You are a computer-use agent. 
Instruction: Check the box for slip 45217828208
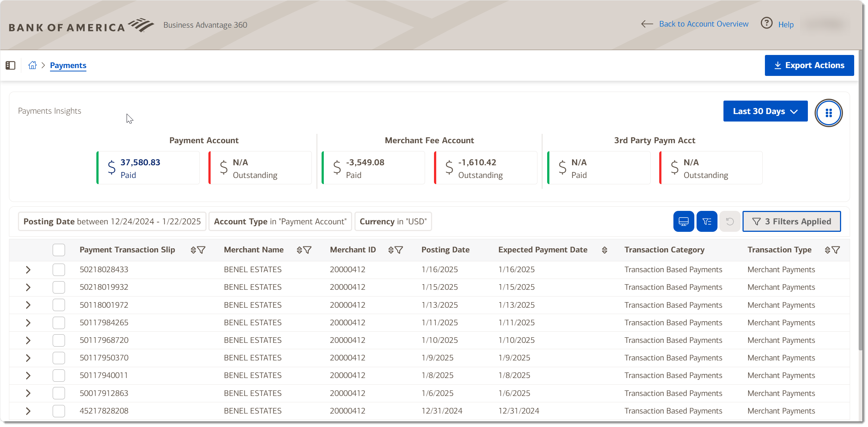coord(59,411)
